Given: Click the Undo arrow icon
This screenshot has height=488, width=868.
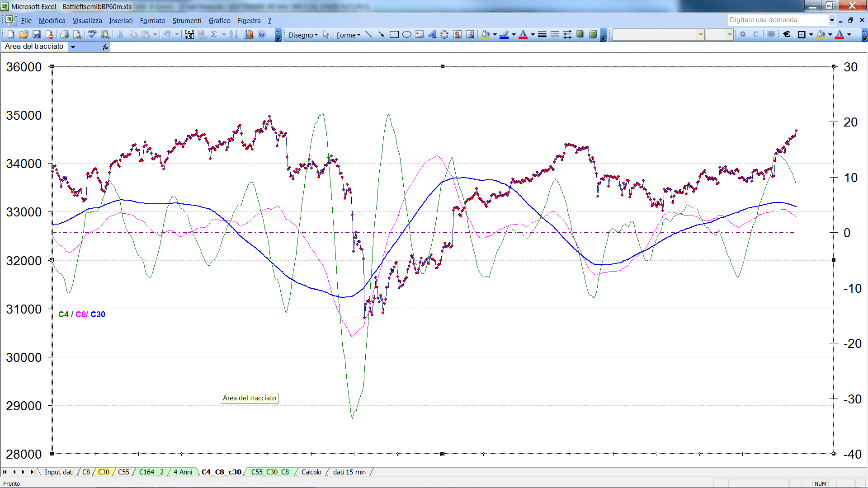Looking at the screenshot, I should tap(167, 34).
